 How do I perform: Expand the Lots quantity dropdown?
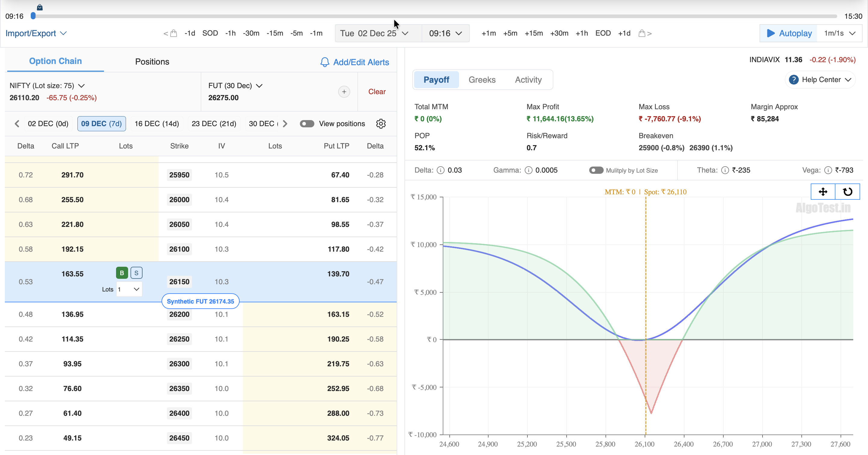(129, 289)
